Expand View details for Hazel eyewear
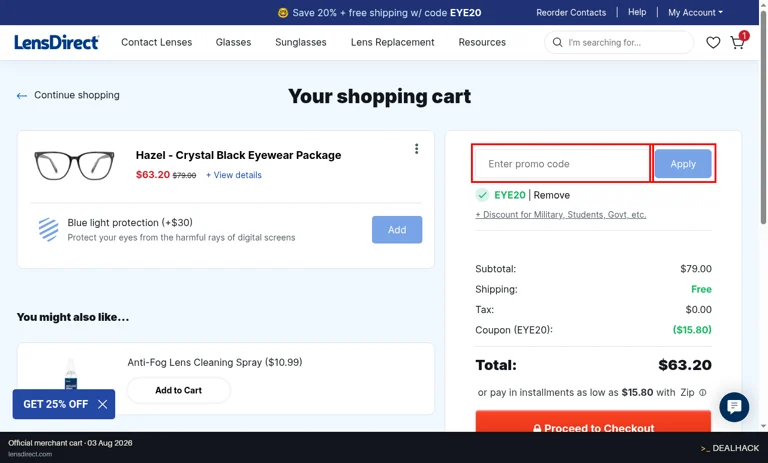Image resolution: width=768 pixels, height=463 pixels. 234,175
